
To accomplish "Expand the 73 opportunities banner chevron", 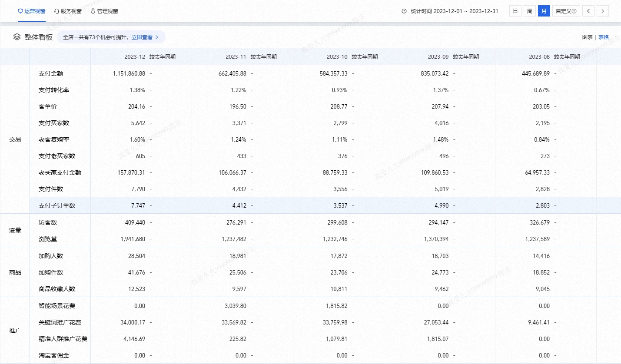I will (x=157, y=37).
